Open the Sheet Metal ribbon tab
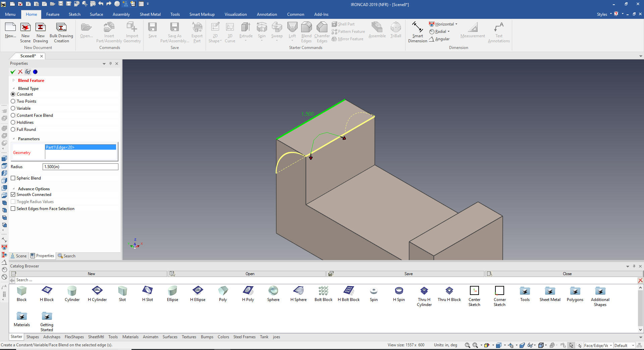This screenshot has height=350, width=644. (150, 14)
